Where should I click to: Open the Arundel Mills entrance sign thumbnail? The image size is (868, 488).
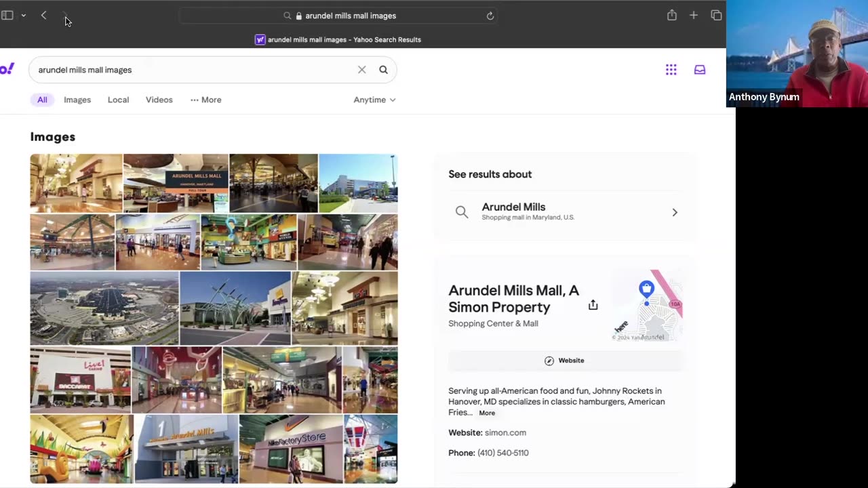tap(186, 449)
